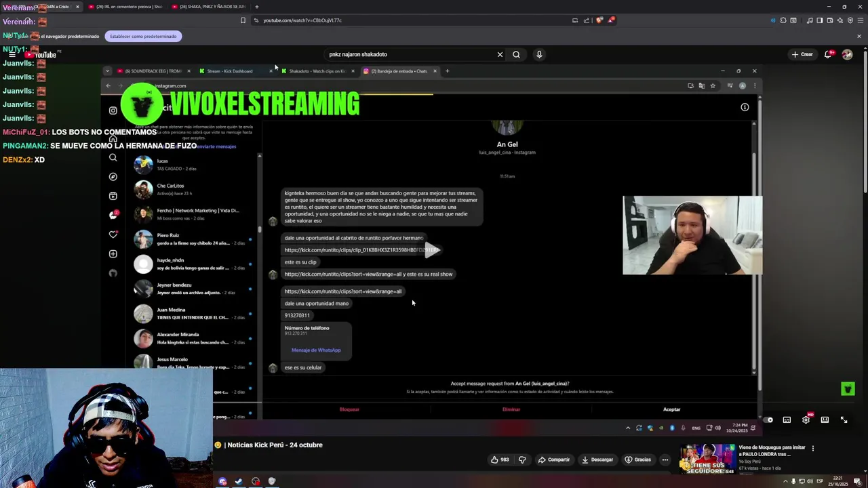This screenshot has width=868, height=488.
Task: Open YouTube player settings gear
Action: click(806, 420)
